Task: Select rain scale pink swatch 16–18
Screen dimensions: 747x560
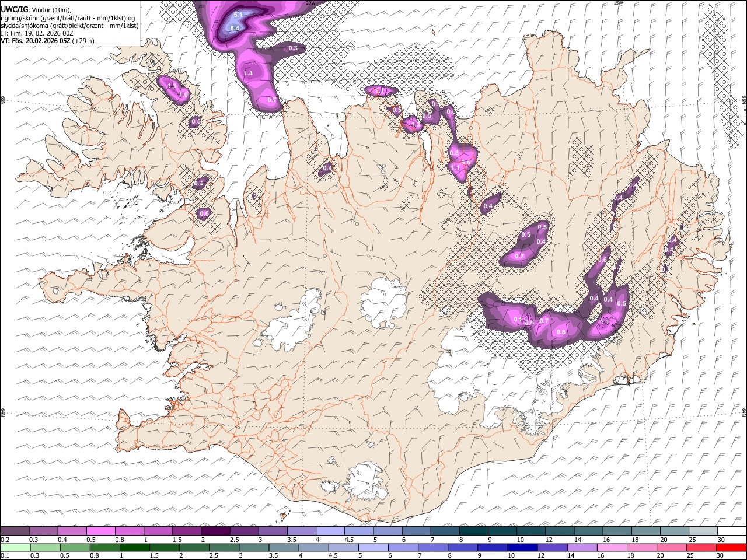Action: click(x=611, y=547)
